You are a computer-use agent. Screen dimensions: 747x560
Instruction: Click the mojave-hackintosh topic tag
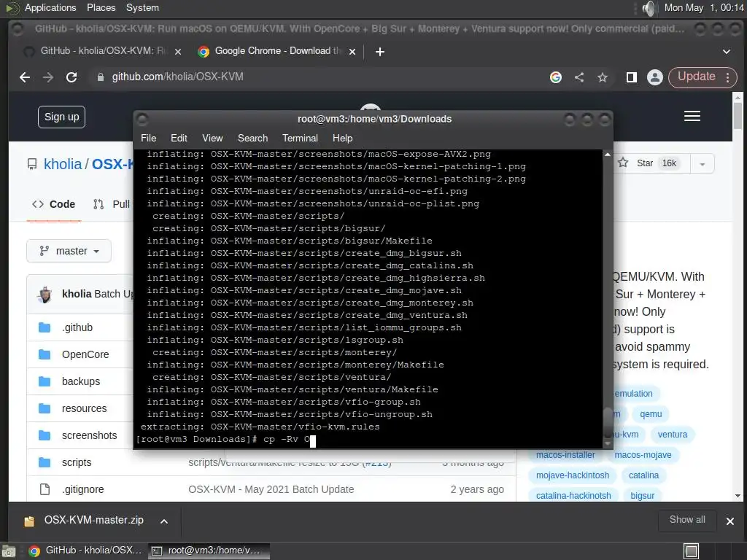coord(572,475)
